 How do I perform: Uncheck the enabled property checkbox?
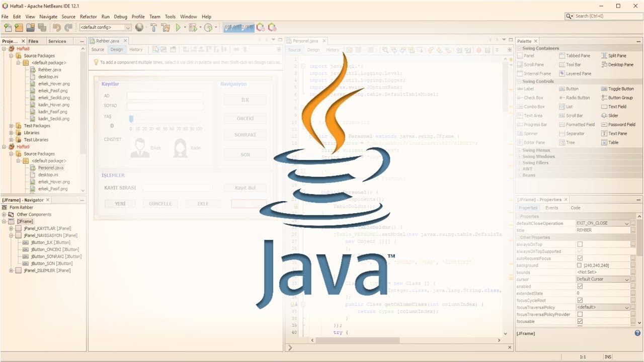point(580,286)
